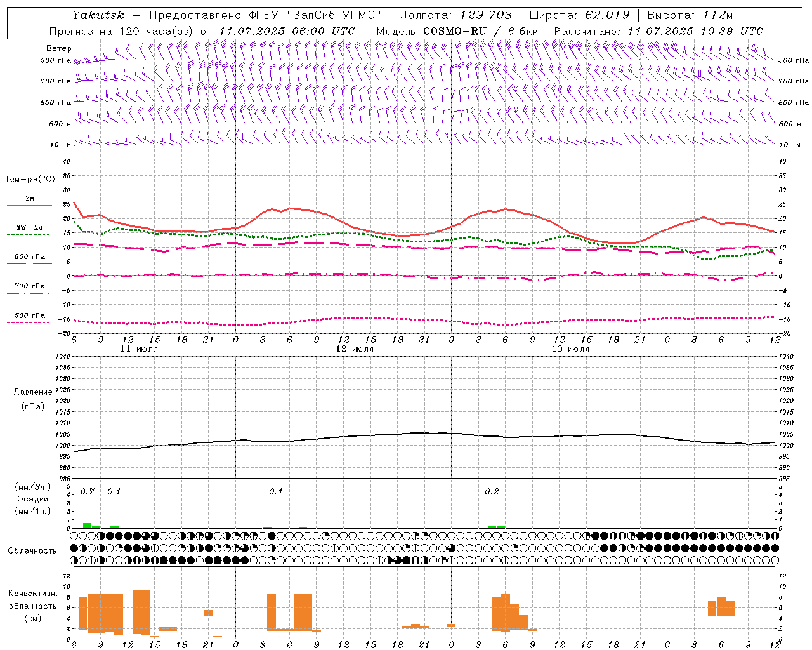The height and width of the screenshot is (650, 812).
Task: Click the "(мм/1ч.)" precipitation unit label
Action: click(33, 511)
